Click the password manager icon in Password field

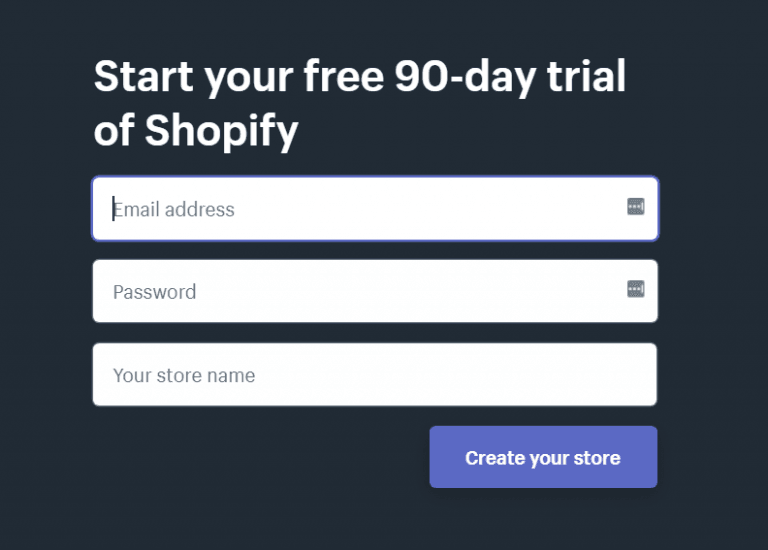click(635, 289)
